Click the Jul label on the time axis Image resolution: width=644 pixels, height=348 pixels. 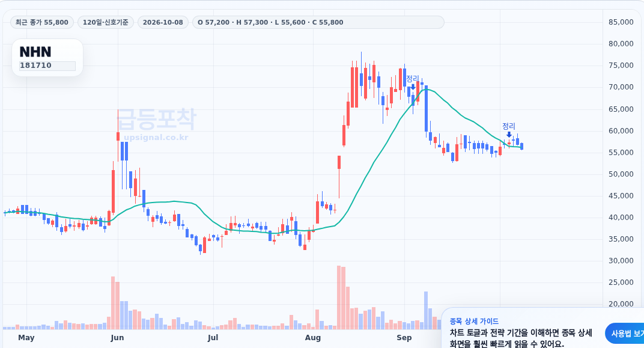213,338
